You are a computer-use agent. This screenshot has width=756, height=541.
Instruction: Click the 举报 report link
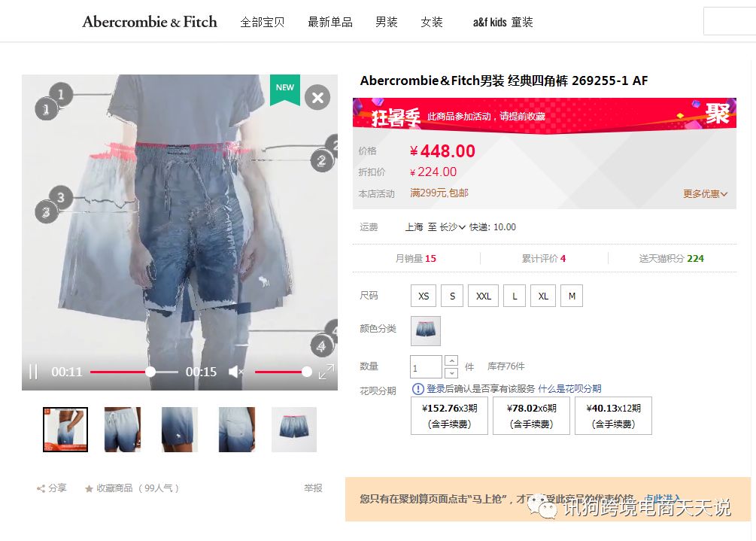click(313, 488)
